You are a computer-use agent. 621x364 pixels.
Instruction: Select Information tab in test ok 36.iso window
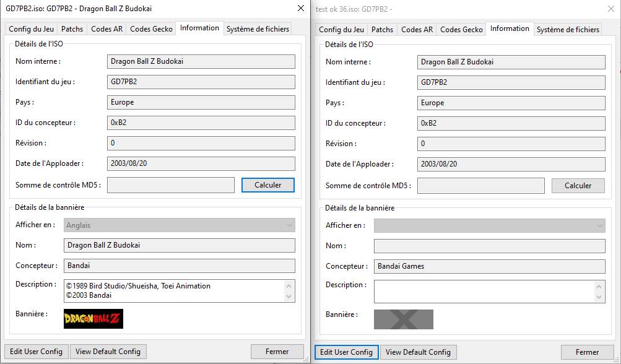pyautogui.click(x=510, y=28)
